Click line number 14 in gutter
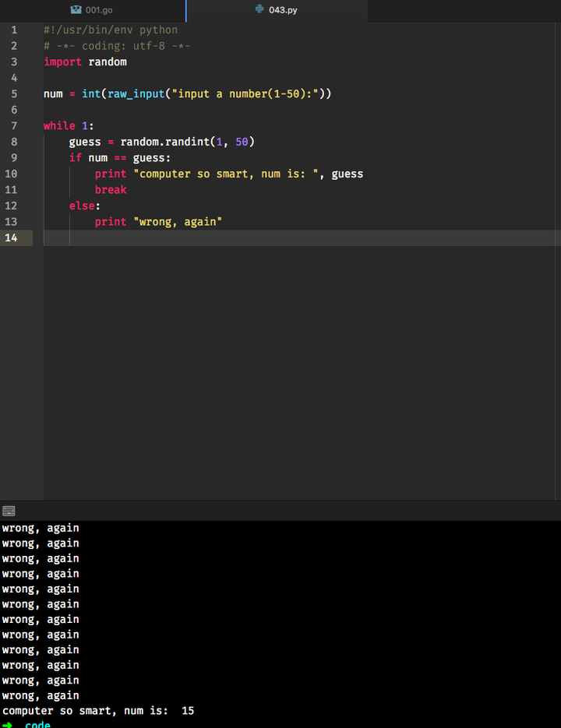 pyautogui.click(x=11, y=238)
